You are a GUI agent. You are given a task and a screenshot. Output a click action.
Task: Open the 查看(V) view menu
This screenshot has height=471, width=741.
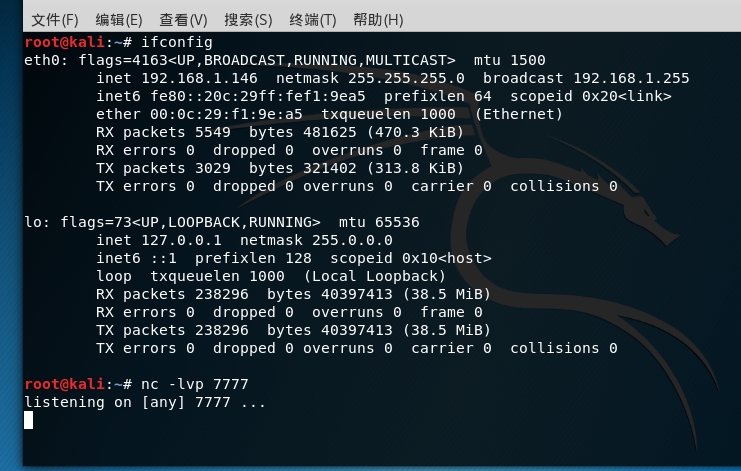pos(183,20)
